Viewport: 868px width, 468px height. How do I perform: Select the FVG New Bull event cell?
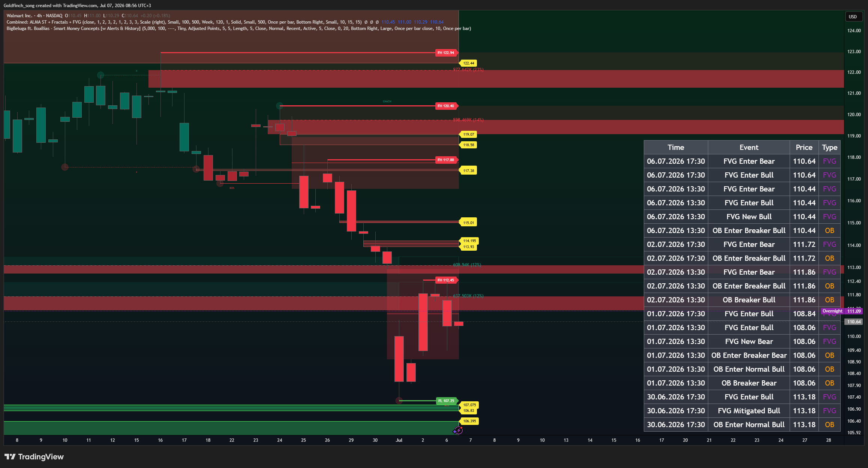pyautogui.click(x=749, y=217)
